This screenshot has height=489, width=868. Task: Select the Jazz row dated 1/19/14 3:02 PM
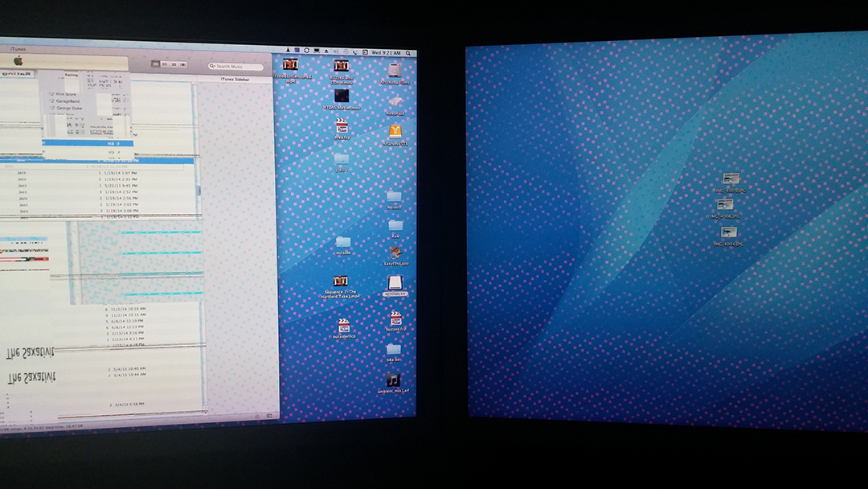[98, 204]
